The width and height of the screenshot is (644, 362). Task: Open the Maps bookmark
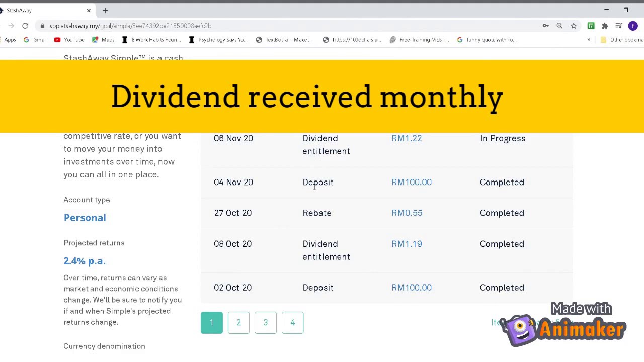(103, 40)
